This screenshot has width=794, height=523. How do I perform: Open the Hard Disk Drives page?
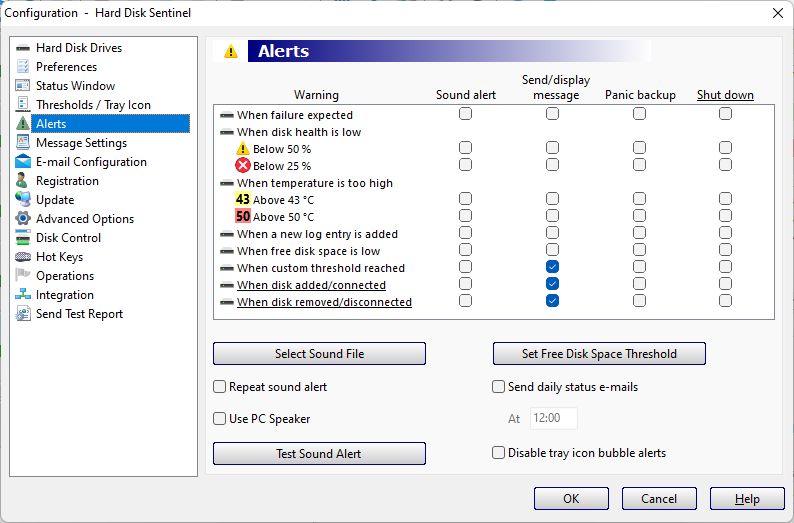pos(79,48)
